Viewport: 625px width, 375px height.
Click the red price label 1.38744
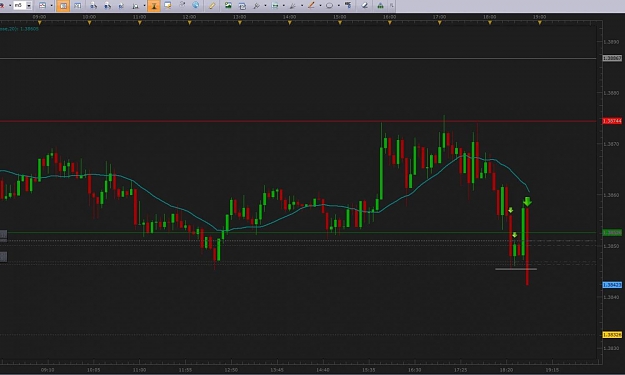pyautogui.click(x=612, y=121)
